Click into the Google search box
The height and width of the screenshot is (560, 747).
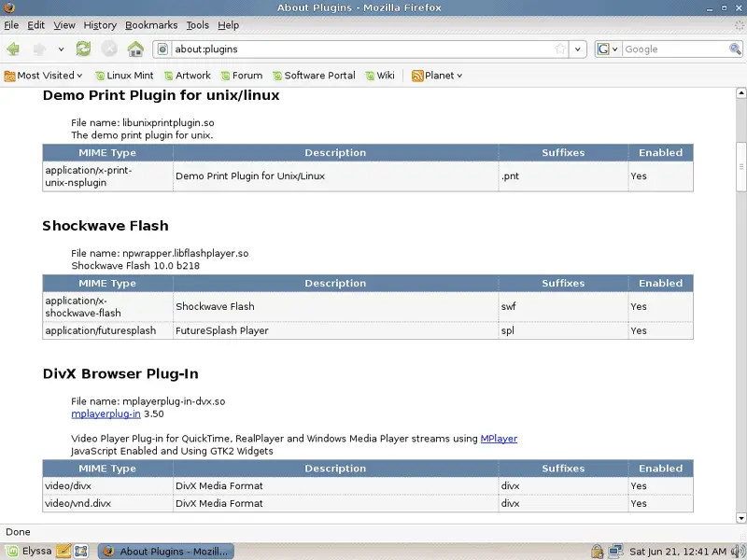pos(675,49)
